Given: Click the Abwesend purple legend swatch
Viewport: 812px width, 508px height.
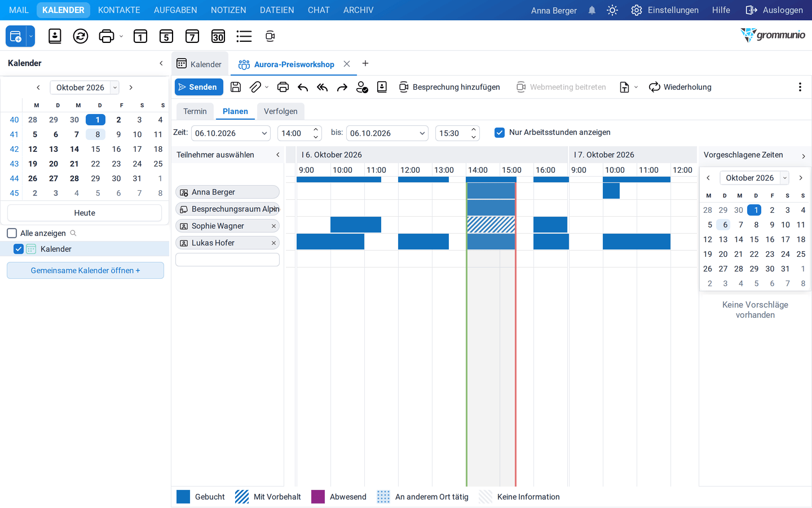Looking at the screenshot, I should point(318,497).
